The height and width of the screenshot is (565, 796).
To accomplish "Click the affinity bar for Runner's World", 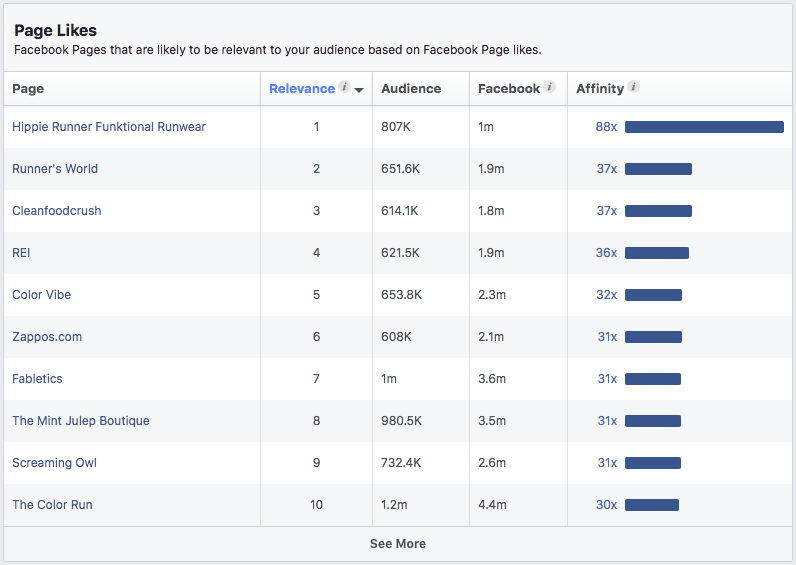I will click(x=658, y=169).
